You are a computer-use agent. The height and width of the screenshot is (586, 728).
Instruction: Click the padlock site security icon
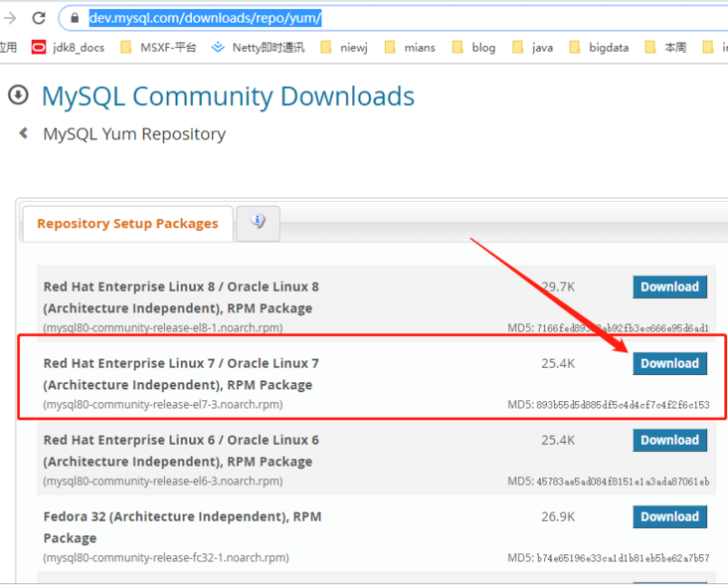coord(76,18)
